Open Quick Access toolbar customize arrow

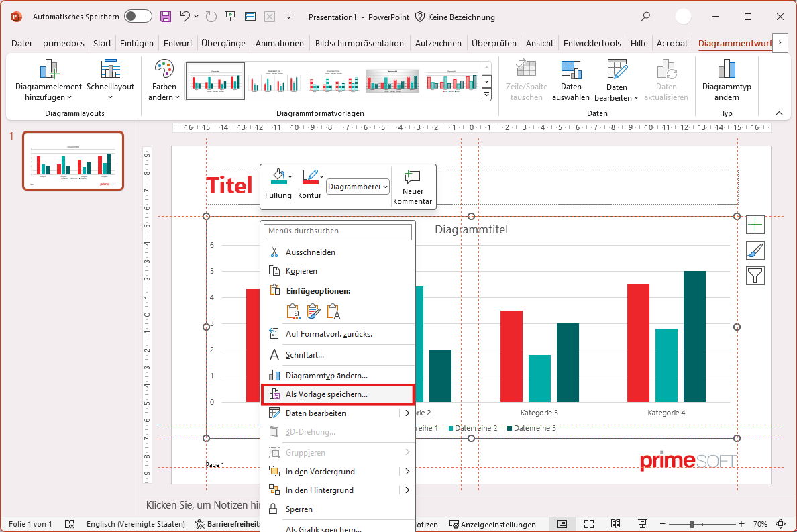(288, 17)
